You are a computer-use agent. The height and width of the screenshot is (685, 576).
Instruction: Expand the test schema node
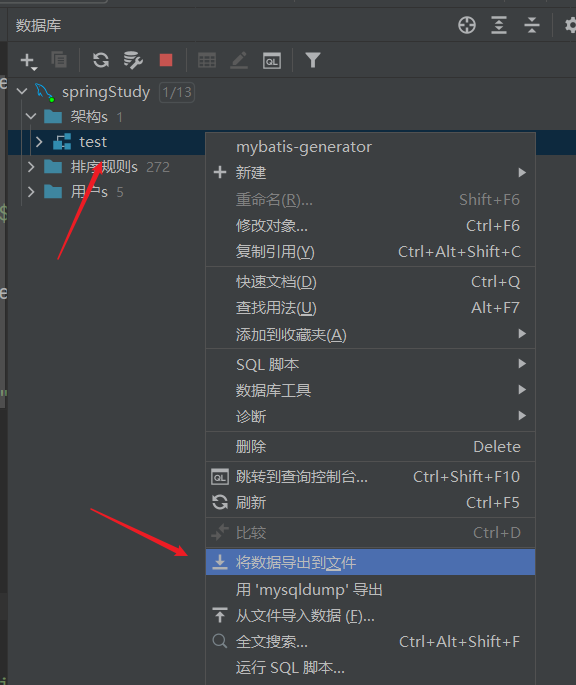pos(39,142)
